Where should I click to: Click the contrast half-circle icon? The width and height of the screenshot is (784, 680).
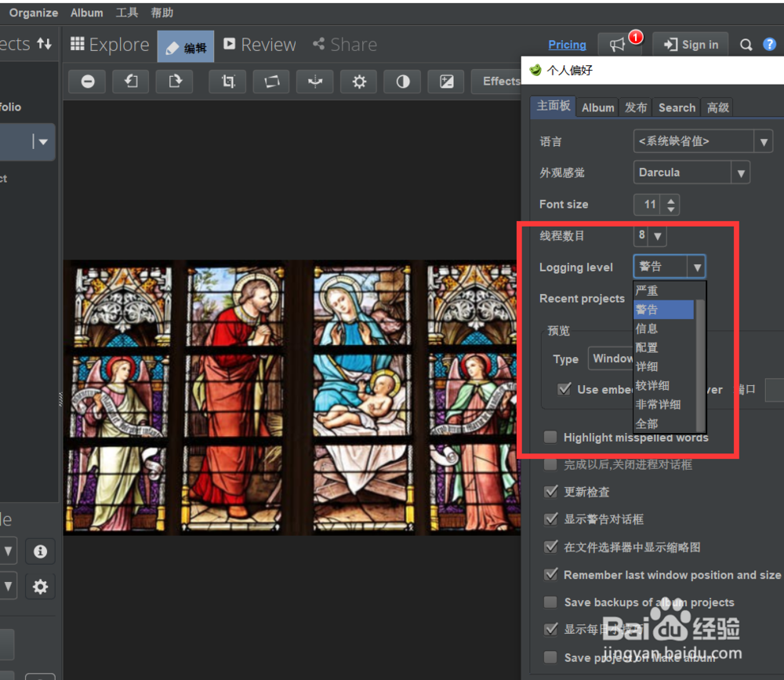[x=402, y=81]
